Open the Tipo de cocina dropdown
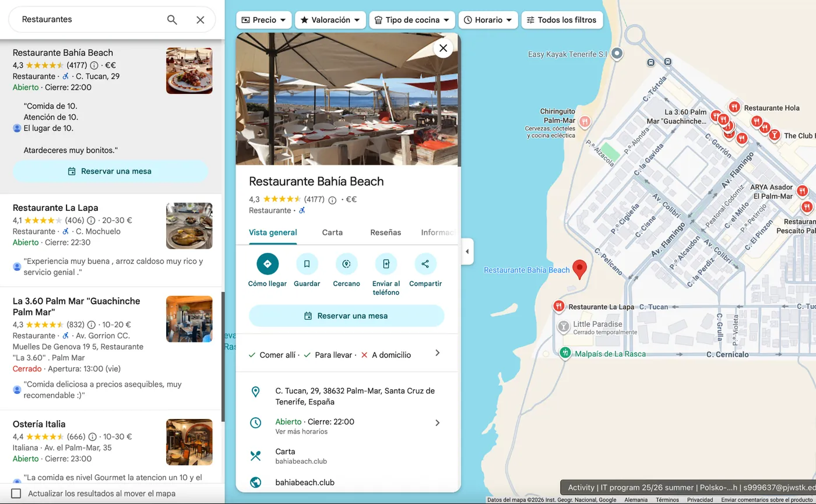This screenshot has width=816, height=504. tap(412, 20)
